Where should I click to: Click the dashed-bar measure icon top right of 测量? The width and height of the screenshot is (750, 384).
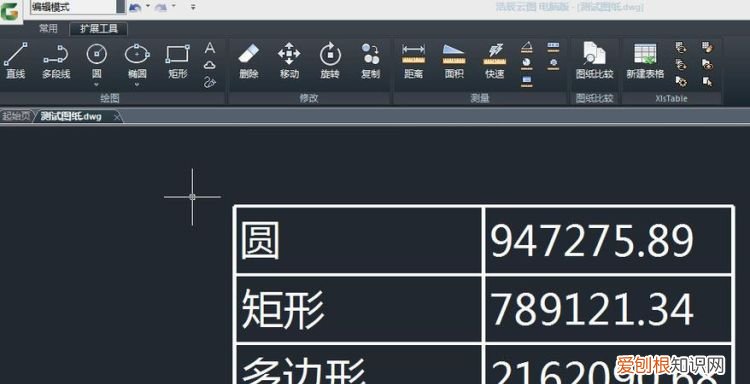coord(553,47)
